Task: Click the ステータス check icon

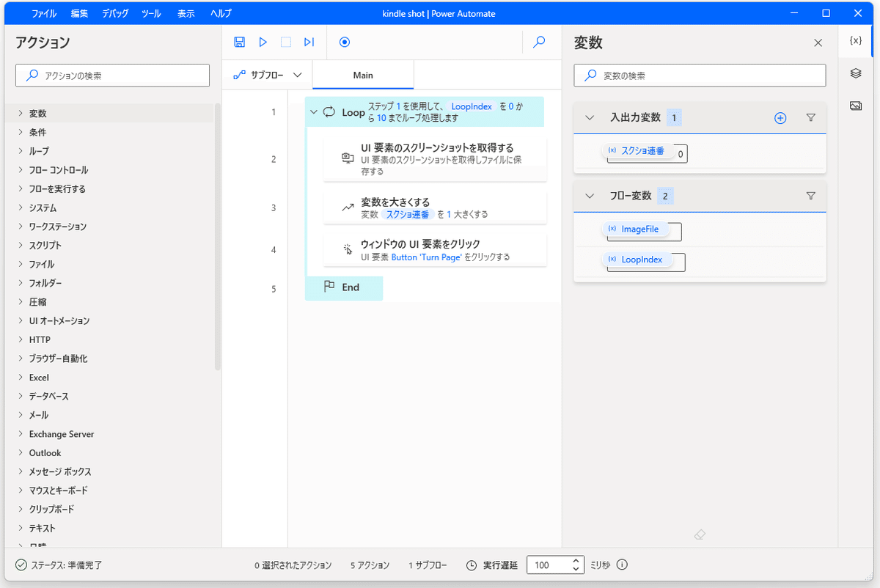Action: [21, 565]
